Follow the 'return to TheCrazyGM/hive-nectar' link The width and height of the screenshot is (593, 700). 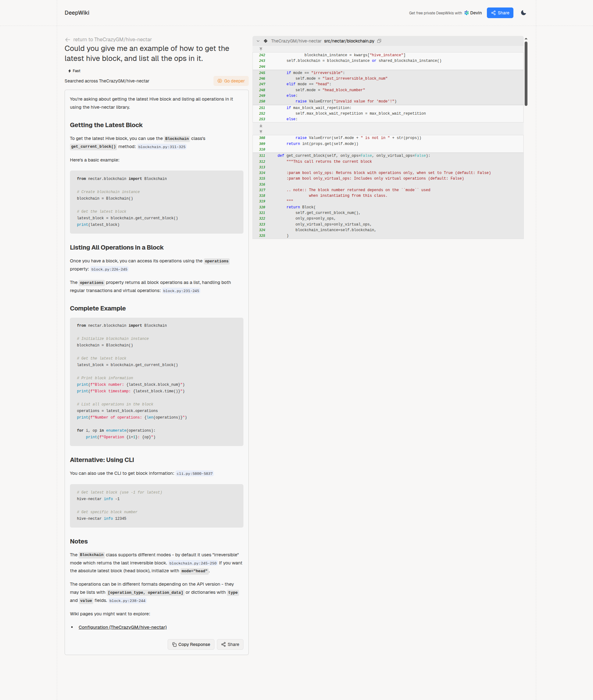(x=112, y=40)
